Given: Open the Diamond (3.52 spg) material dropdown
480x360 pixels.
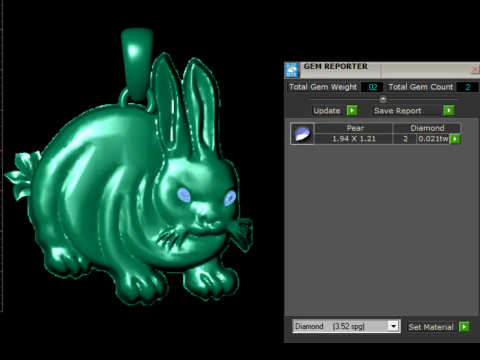Looking at the screenshot, I should click(394, 326).
